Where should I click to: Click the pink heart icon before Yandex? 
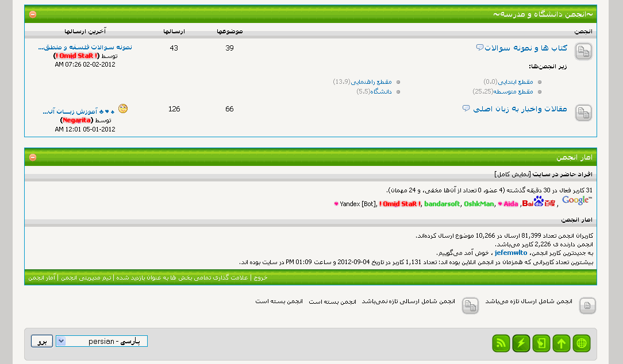click(x=336, y=204)
